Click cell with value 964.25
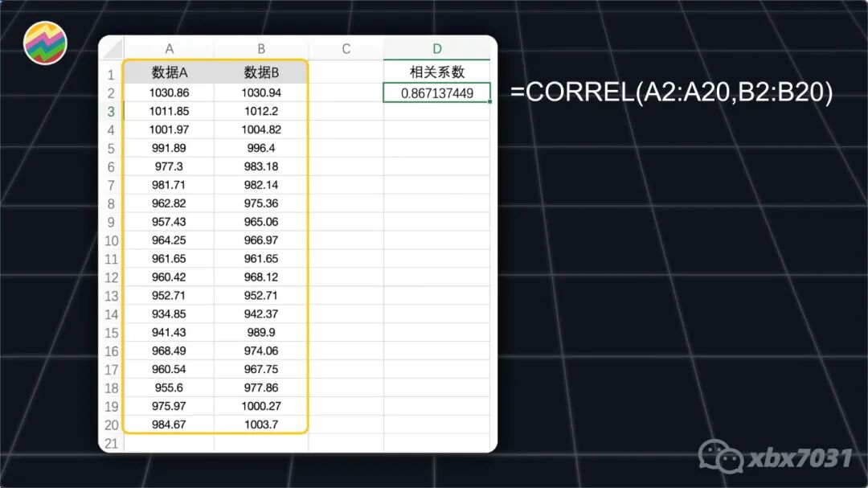The image size is (868, 488). pyautogui.click(x=169, y=240)
